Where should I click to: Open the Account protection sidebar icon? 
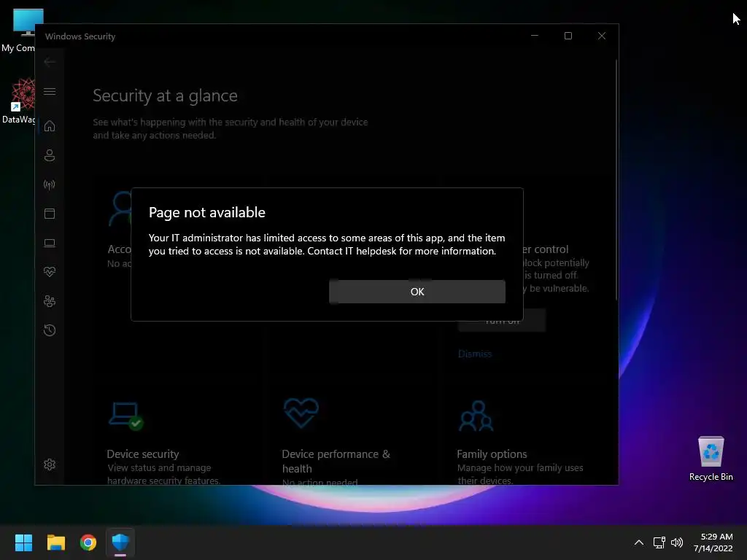click(x=50, y=155)
